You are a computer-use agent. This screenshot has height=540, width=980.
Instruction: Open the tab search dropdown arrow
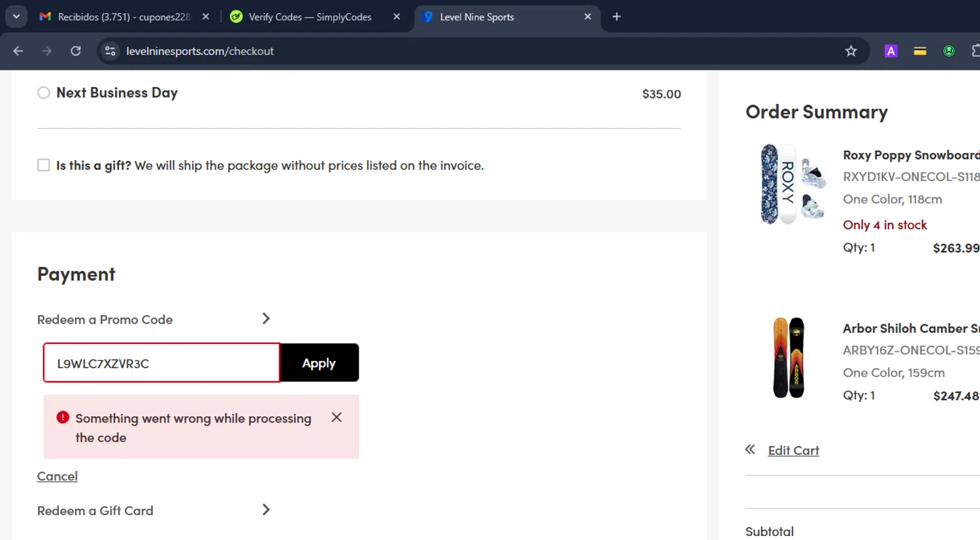click(x=16, y=17)
